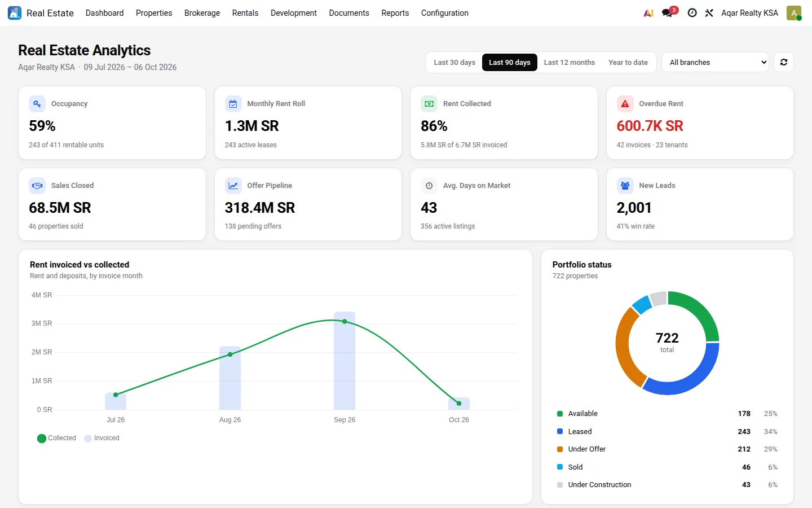Open the user avatar menu
The height and width of the screenshot is (508, 812).
(x=794, y=13)
